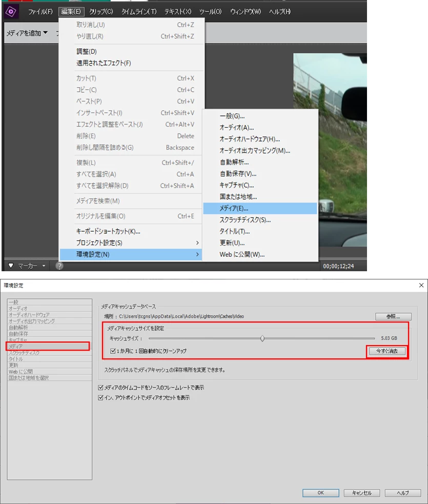Select 更新(U)... submenu entry
428x504 pixels.
click(x=260, y=243)
